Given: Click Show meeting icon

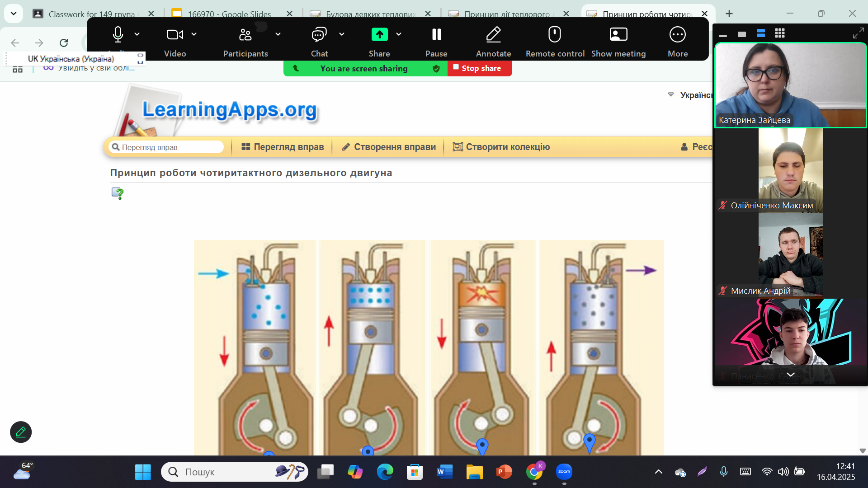Looking at the screenshot, I should (x=618, y=35).
